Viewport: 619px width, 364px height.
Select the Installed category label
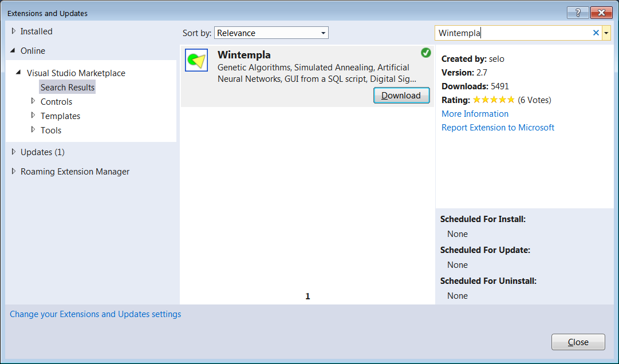(x=36, y=31)
